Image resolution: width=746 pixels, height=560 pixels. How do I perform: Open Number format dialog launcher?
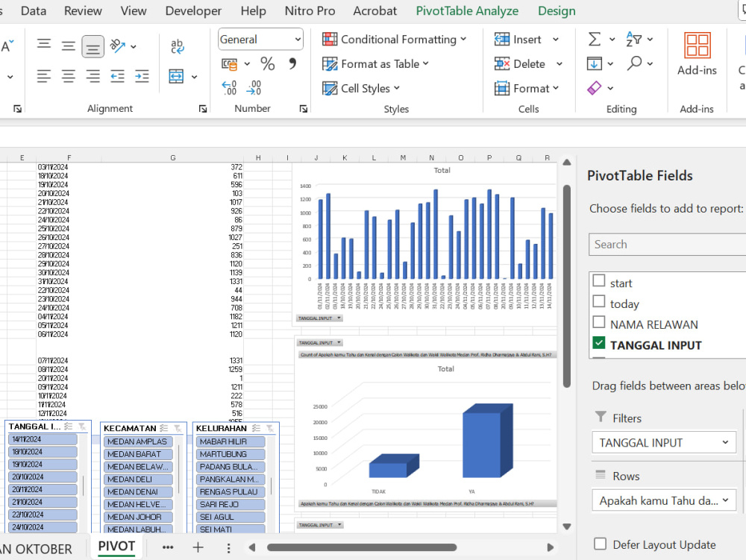click(x=304, y=109)
